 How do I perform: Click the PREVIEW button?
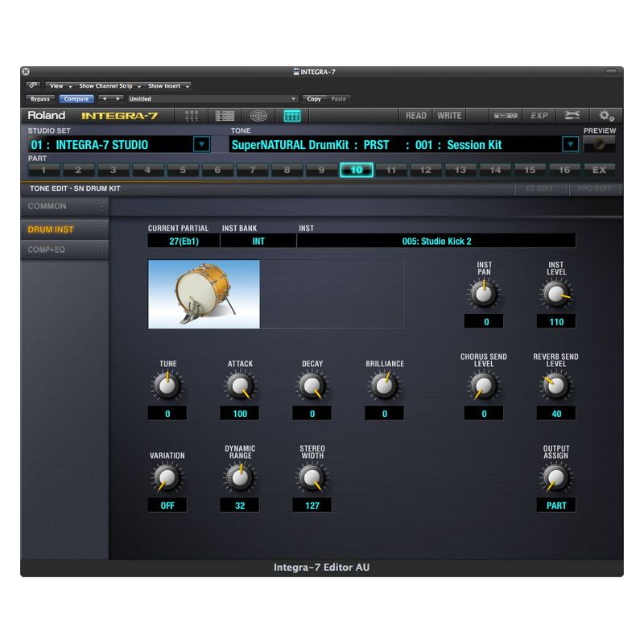[599, 145]
